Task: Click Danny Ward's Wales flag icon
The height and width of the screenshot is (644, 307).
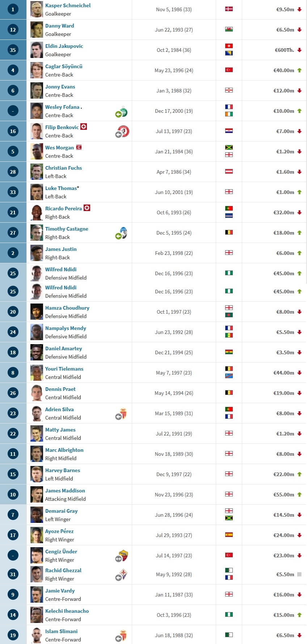Action: click(229, 29)
